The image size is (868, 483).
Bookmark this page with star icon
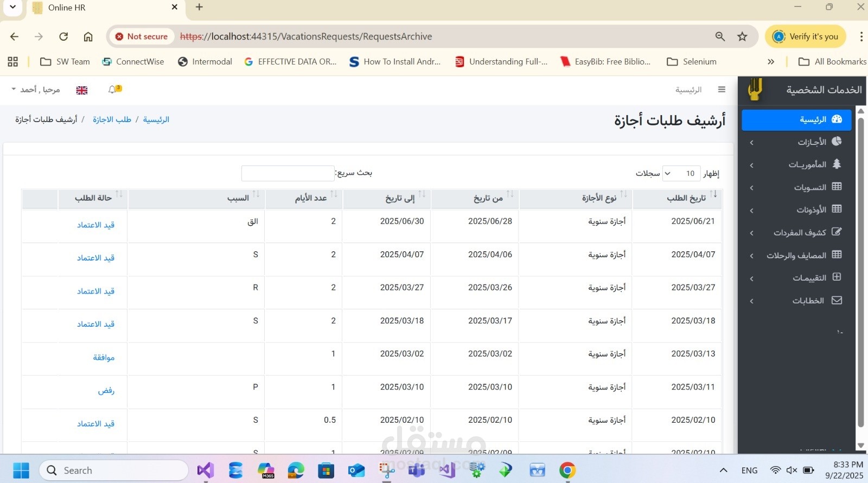coord(742,36)
